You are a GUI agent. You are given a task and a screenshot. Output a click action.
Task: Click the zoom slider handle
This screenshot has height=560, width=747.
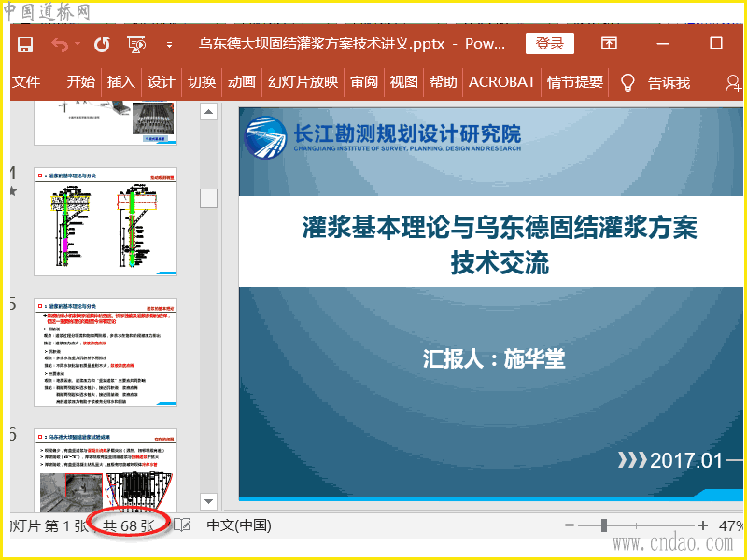604,525
